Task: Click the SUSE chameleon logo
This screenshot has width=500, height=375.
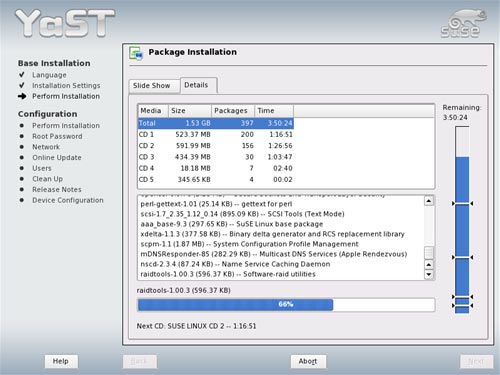Action: pyautogui.click(x=464, y=23)
